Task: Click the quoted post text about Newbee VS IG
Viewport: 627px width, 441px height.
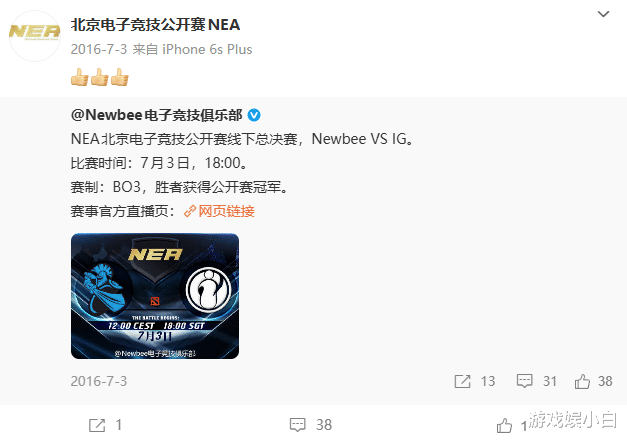Action: tap(242, 139)
